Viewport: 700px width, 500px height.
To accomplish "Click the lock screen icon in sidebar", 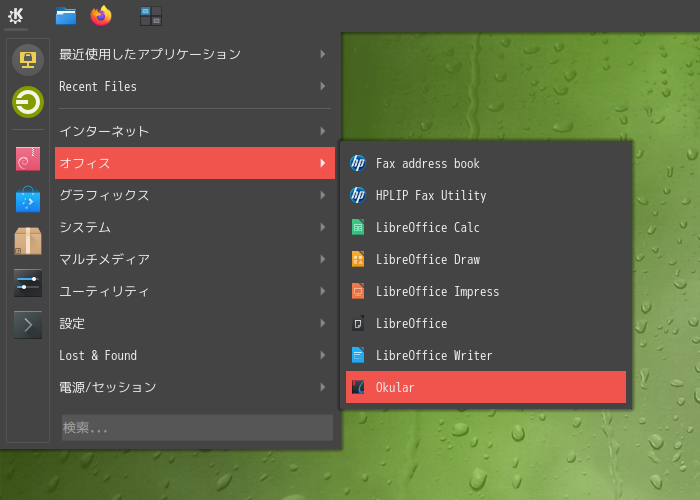I will [x=28, y=60].
